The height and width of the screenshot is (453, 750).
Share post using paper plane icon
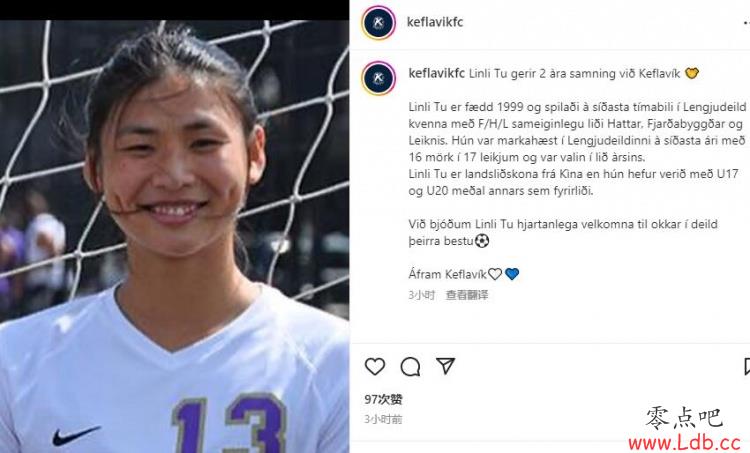click(445, 365)
